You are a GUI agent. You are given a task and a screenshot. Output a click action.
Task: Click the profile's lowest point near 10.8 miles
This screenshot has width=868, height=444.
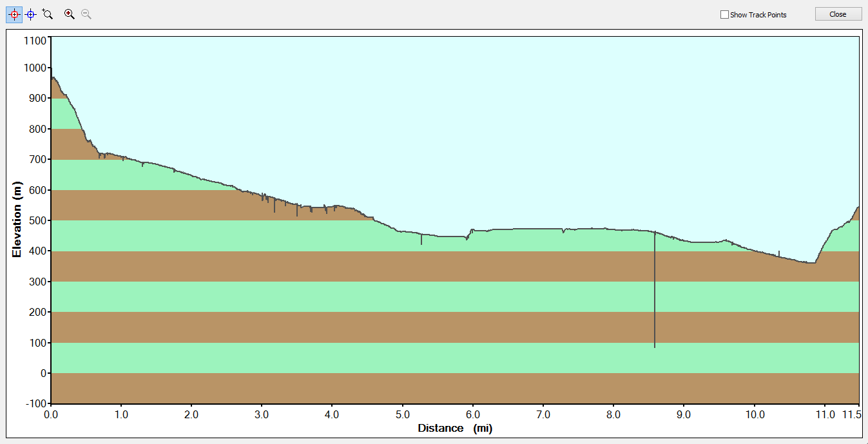coord(811,262)
